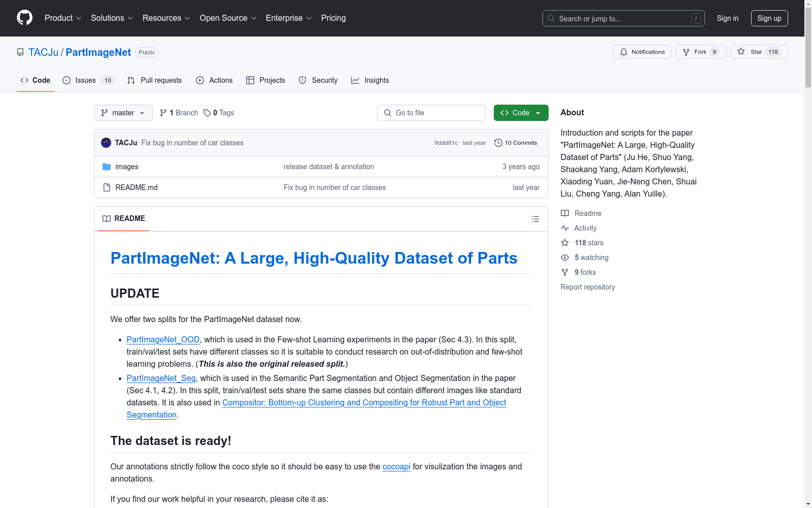The width and height of the screenshot is (812, 508).
Task: Click the eye icon beside 5 watching
Action: pyautogui.click(x=565, y=258)
